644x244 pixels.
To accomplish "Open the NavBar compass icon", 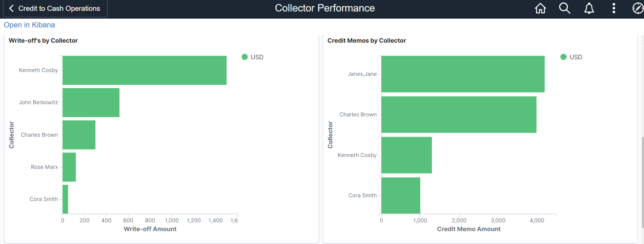I will pos(638,8).
